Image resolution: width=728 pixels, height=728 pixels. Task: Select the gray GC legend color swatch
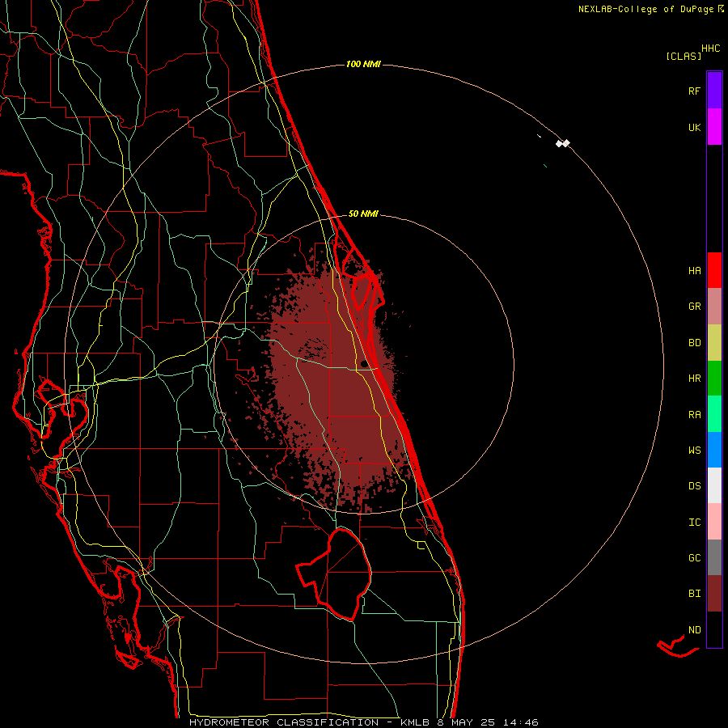(714, 557)
